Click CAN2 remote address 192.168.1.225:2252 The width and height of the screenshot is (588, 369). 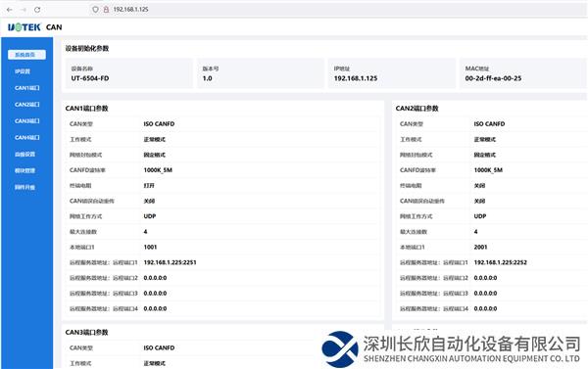click(x=500, y=262)
